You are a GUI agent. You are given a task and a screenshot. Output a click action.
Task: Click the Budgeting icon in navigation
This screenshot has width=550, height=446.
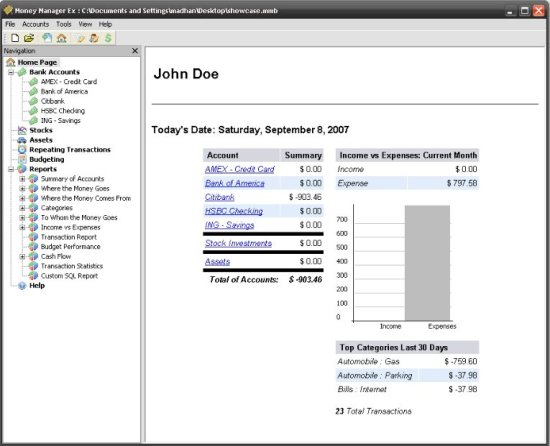[22, 160]
